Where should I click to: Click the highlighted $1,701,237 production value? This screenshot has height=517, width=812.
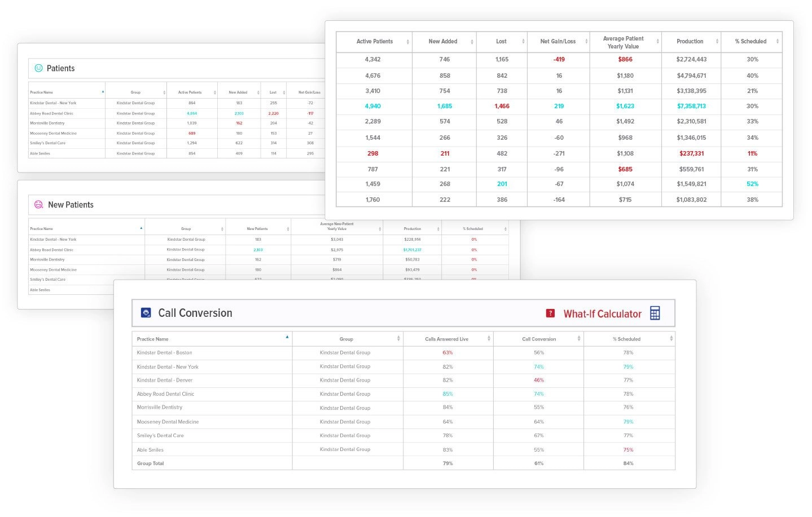pos(413,249)
